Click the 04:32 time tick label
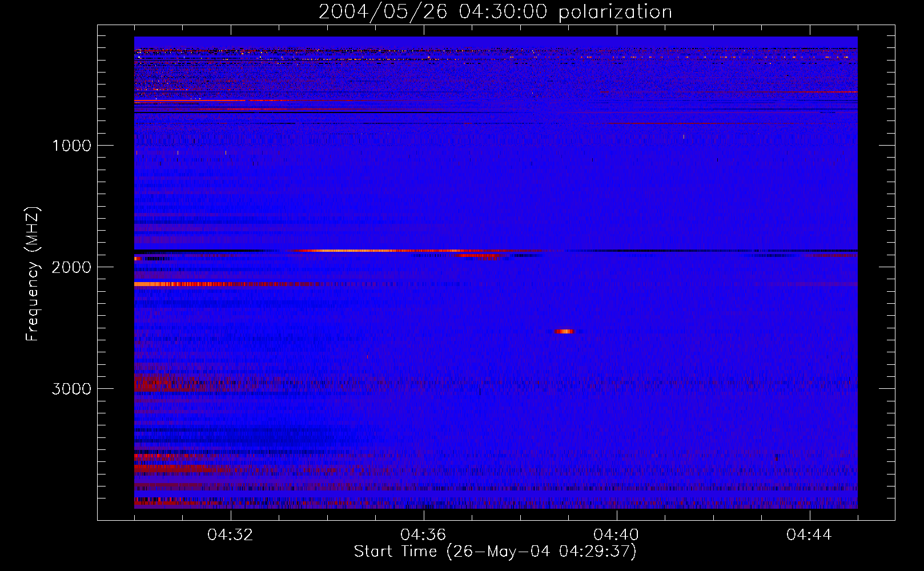Image resolution: width=924 pixels, height=571 pixels. (230, 535)
